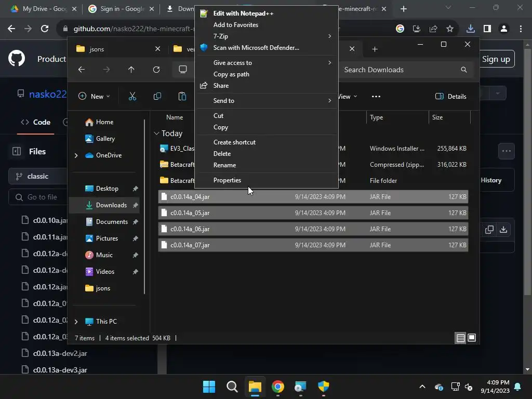This screenshot has height=399, width=532.
Task: Copy raw file icon on GitHub page
Action: pos(489,229)
